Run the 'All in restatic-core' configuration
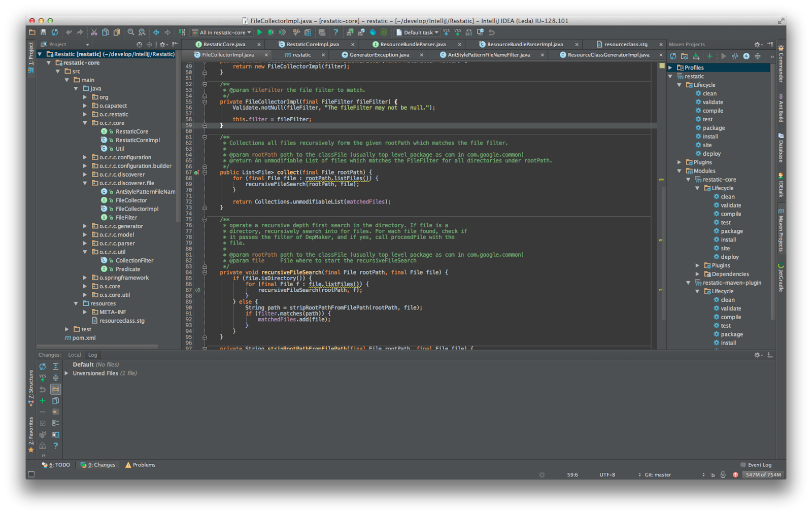812x515 pixels. (260, 32)
